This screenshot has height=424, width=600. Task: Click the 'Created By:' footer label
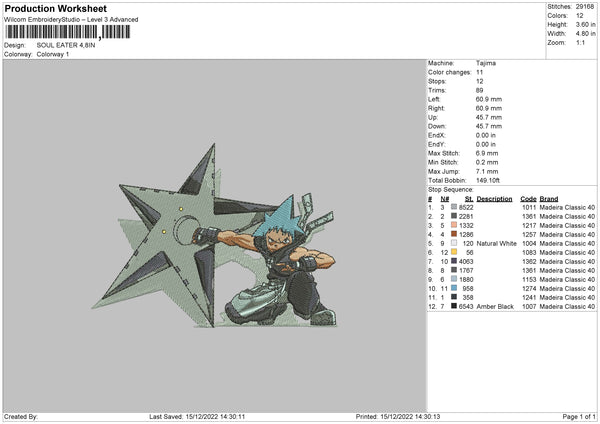(21, 417)
